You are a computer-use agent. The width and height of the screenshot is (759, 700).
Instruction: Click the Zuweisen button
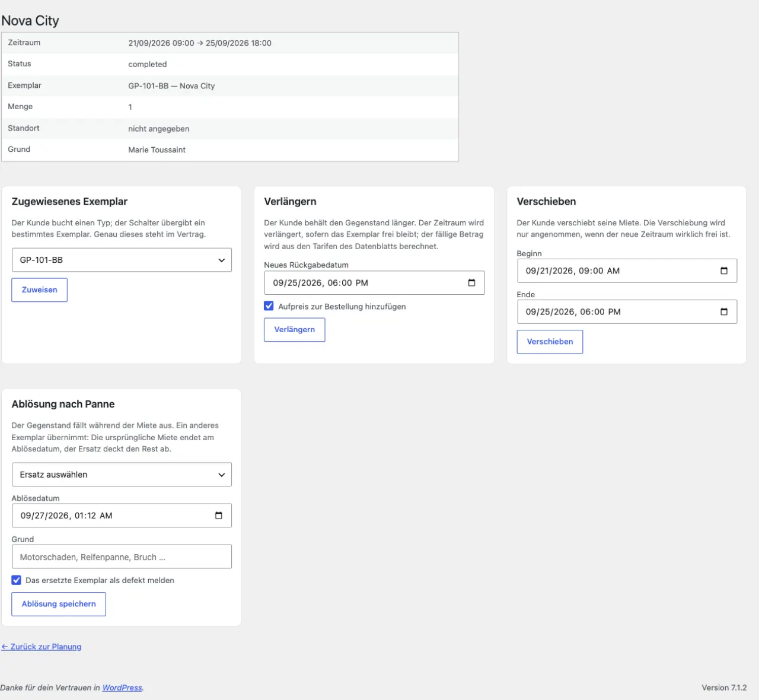point(40,290)
